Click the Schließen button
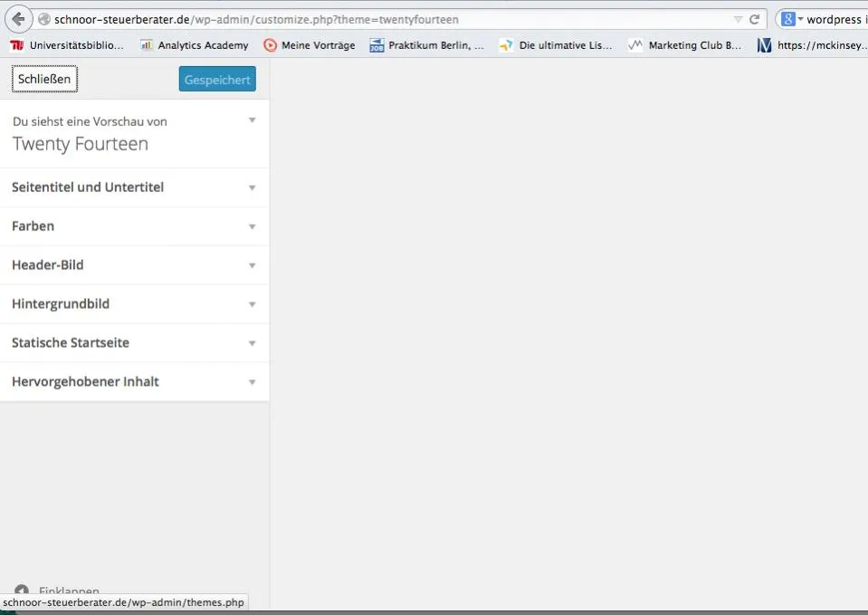This screenshot has width=868, height=615. tap(44, 79)
